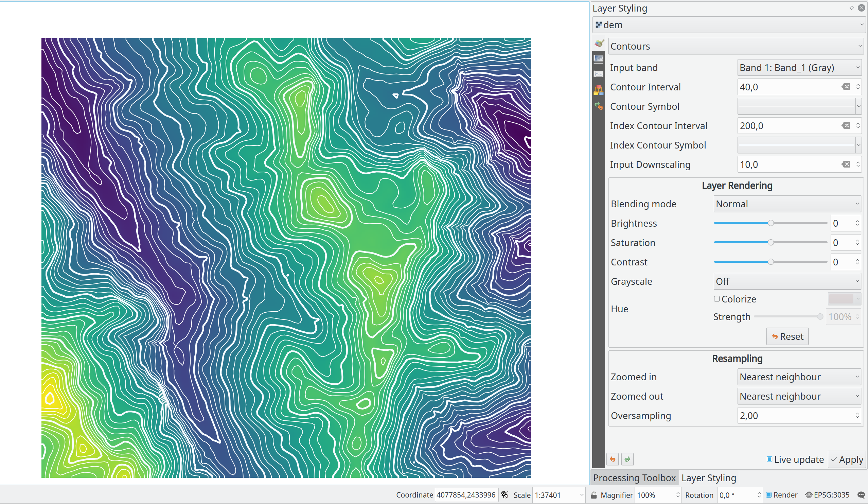This screenshot has height=504, width=868.
Task: Open the Zoomed in resampling dropdown
Action: 799,377
